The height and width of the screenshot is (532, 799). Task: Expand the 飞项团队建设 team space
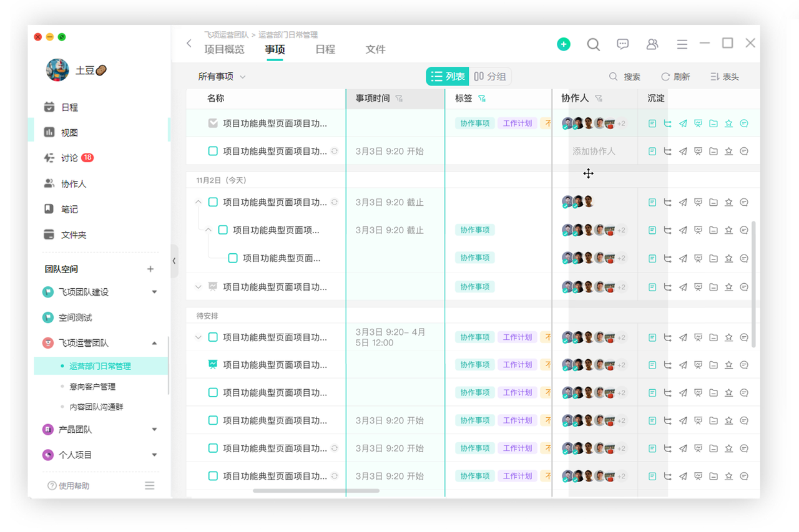click(154, 292)
